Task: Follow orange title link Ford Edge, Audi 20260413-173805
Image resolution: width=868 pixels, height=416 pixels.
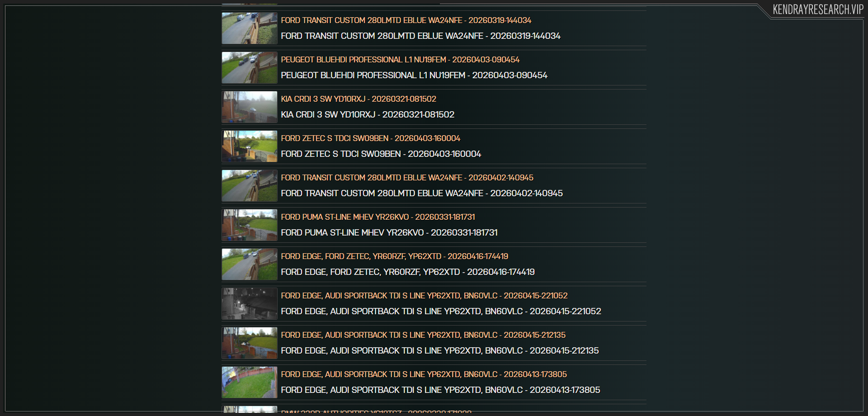Action: 424,374
